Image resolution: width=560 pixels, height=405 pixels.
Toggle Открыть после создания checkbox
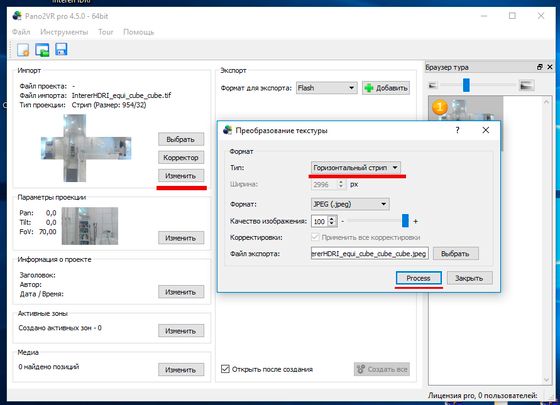coord(225,369)
